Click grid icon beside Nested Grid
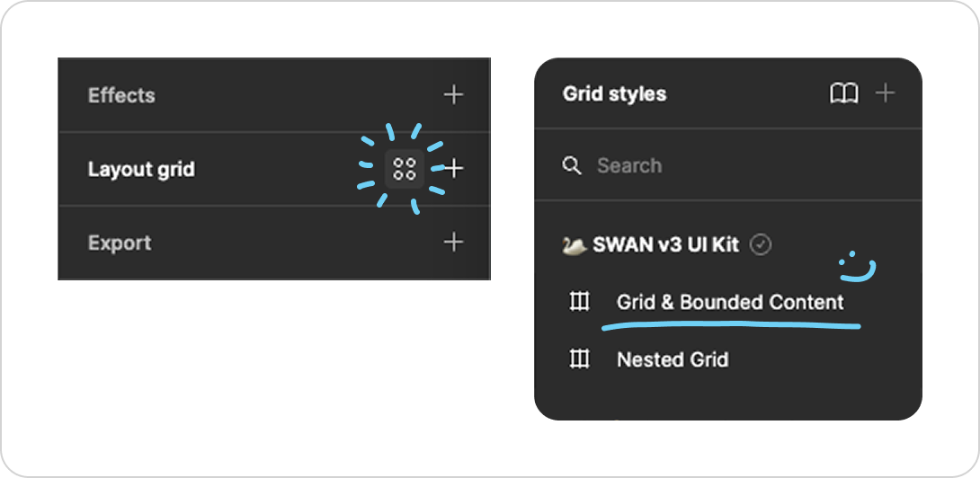 coord(579,360)
